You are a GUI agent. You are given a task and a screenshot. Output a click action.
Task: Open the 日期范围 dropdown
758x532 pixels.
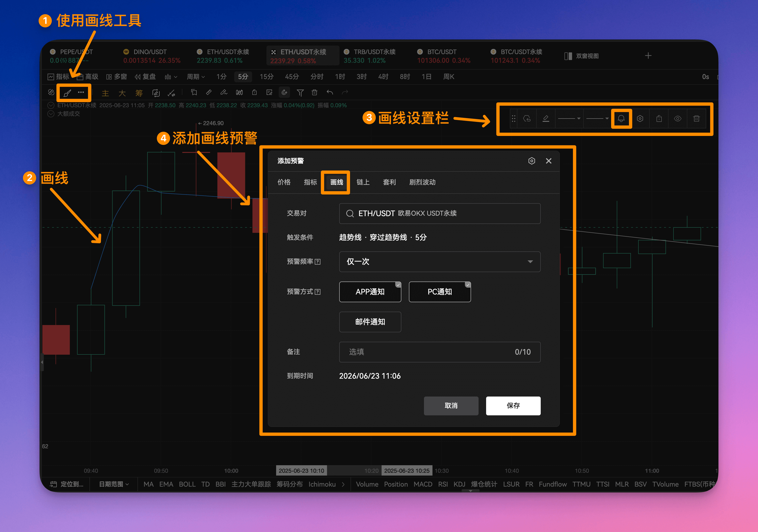(x=114, y=484)
